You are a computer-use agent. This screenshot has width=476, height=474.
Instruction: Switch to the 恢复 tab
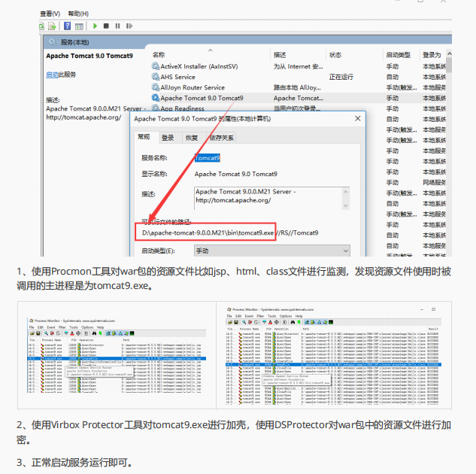click(192, 138)
